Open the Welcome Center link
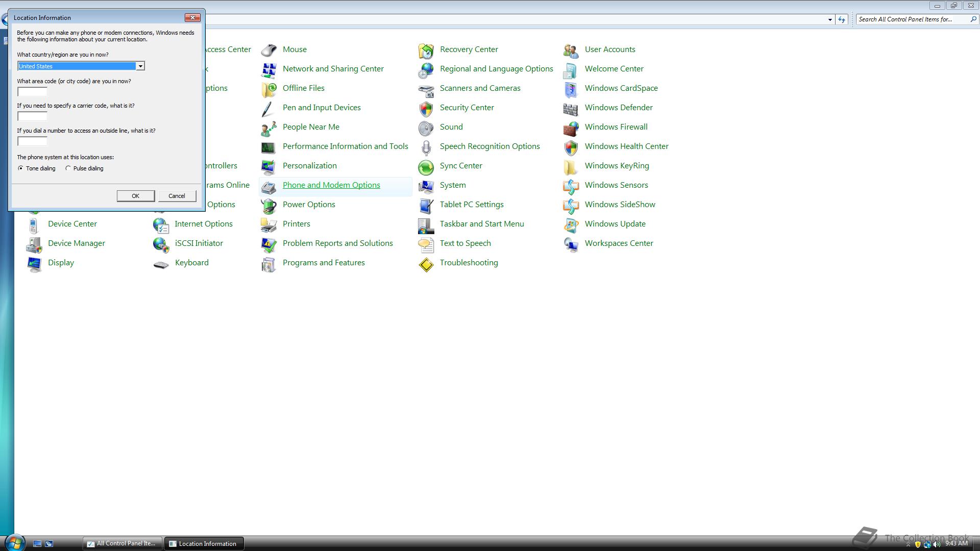Image resolution: width=980 pixels, height=551 pixels. 614,69
